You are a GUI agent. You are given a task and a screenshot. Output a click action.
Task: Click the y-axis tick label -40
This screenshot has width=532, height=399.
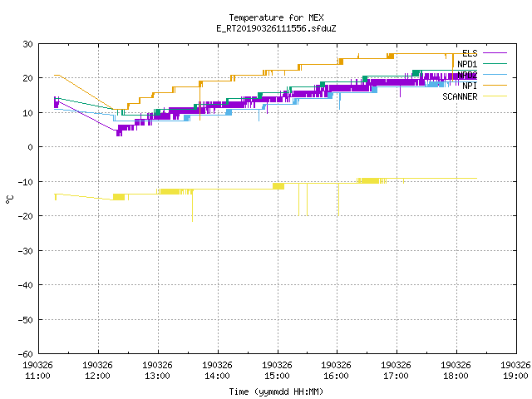26,285
